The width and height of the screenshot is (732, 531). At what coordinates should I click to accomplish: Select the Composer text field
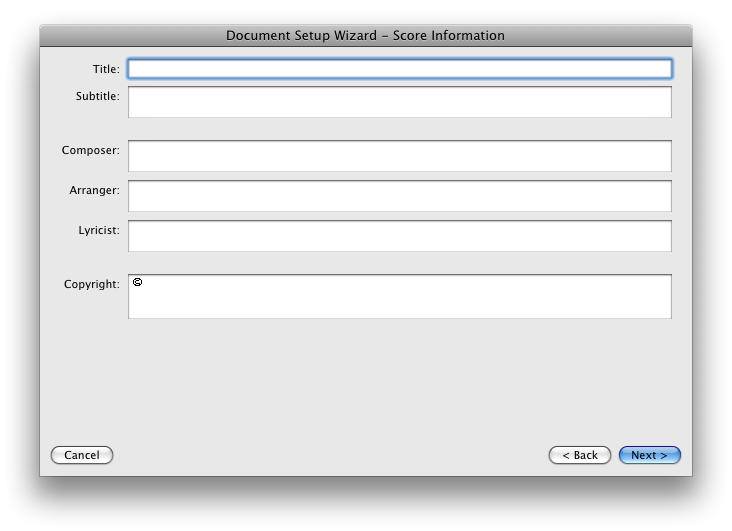click(x=400, y=156)
